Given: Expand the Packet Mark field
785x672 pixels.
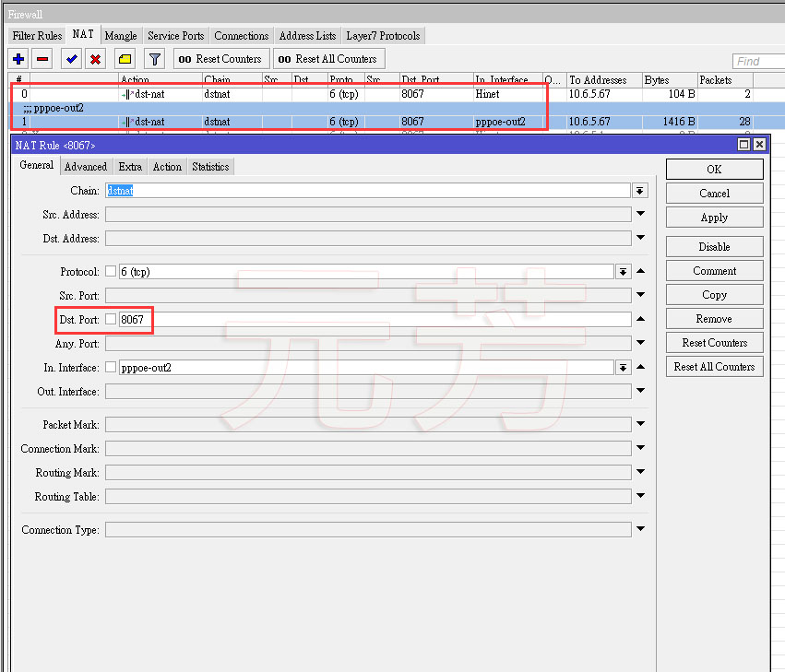Looking at the screenshot, I should (641, 424).
